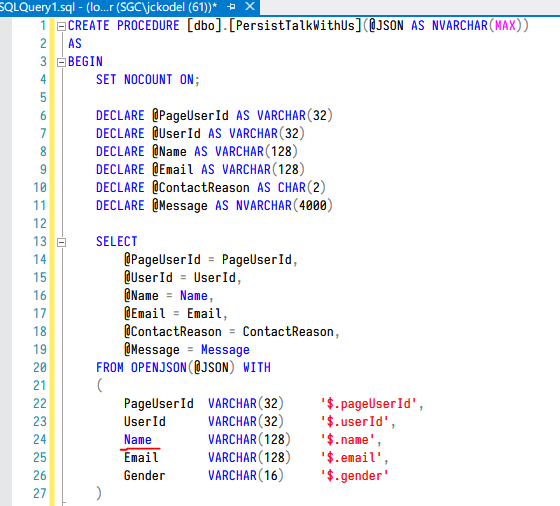
Task: Click the MAX keyword in NVARCHAR(MAX)
Action: (x=505, y=26)
